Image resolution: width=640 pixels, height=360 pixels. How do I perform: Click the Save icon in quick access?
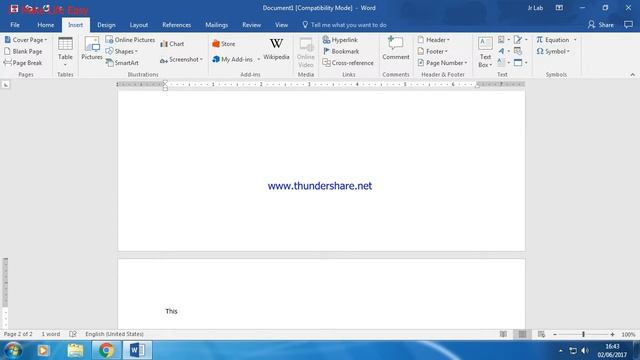click(14, 8)
